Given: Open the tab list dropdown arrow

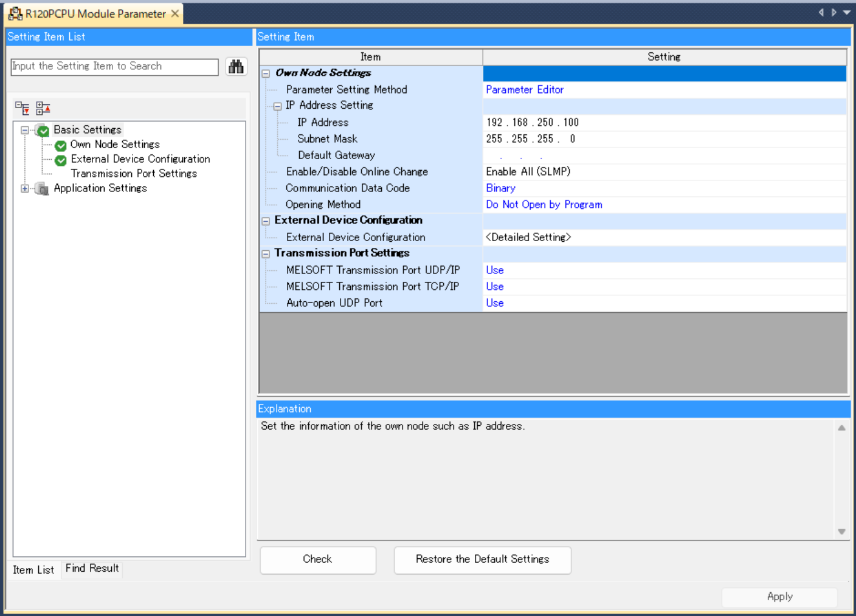Looking at the screenshot, I should [847, 13].
